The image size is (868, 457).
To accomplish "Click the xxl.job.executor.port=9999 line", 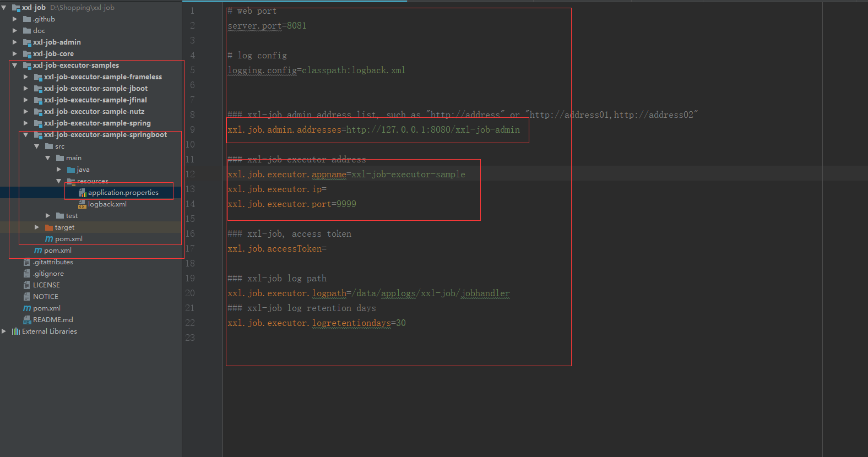I will pos(292,204).
